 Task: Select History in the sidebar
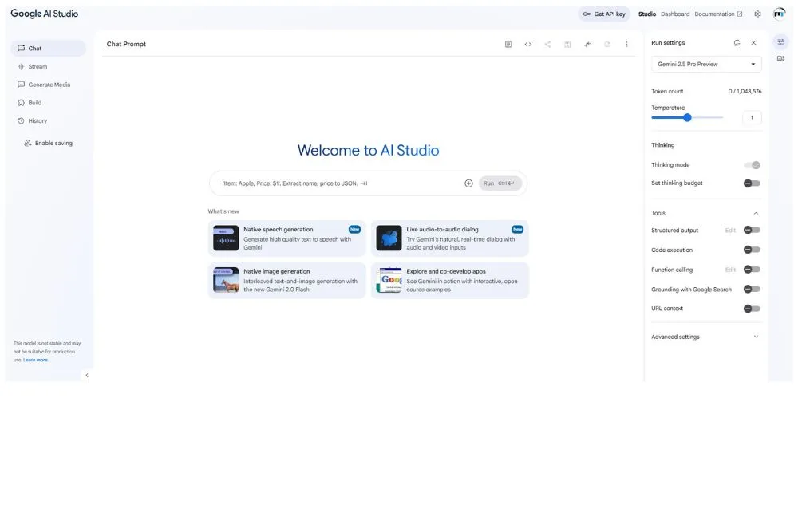[49, 121]
